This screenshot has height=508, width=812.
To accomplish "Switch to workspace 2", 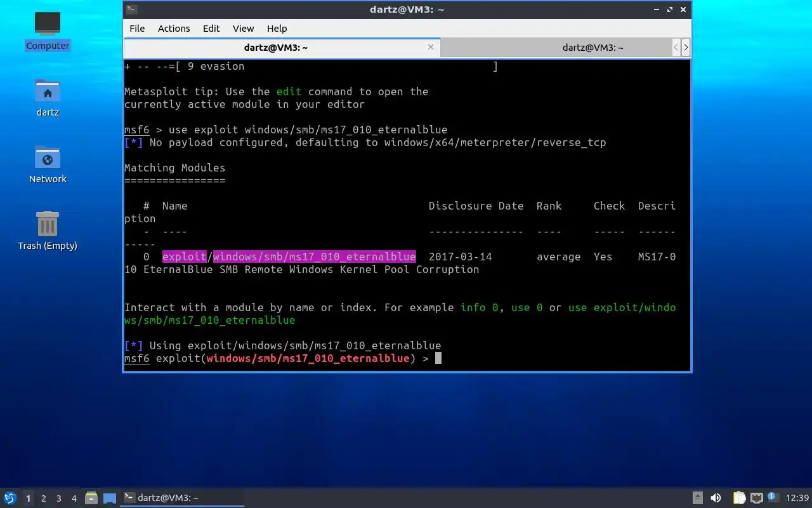I will (43, 498).
